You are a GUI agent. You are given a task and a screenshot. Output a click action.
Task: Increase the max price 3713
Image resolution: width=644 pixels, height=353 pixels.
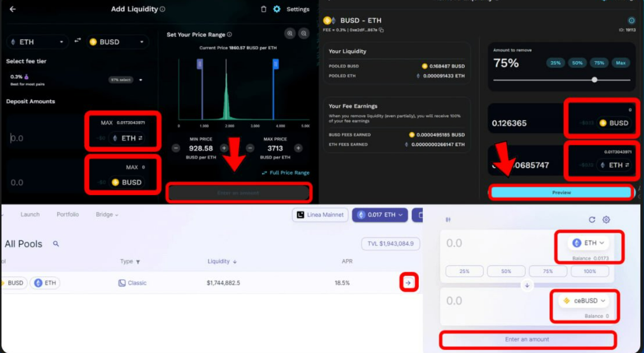298,148
